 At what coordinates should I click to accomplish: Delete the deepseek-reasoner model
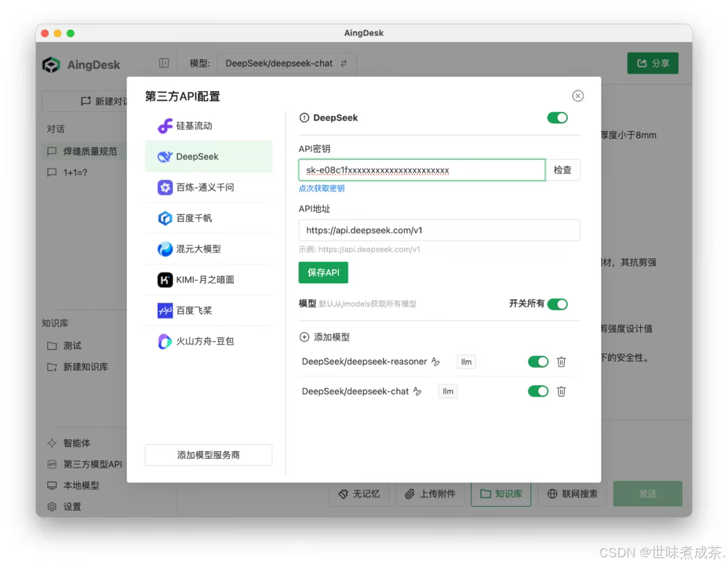(562, 362)
